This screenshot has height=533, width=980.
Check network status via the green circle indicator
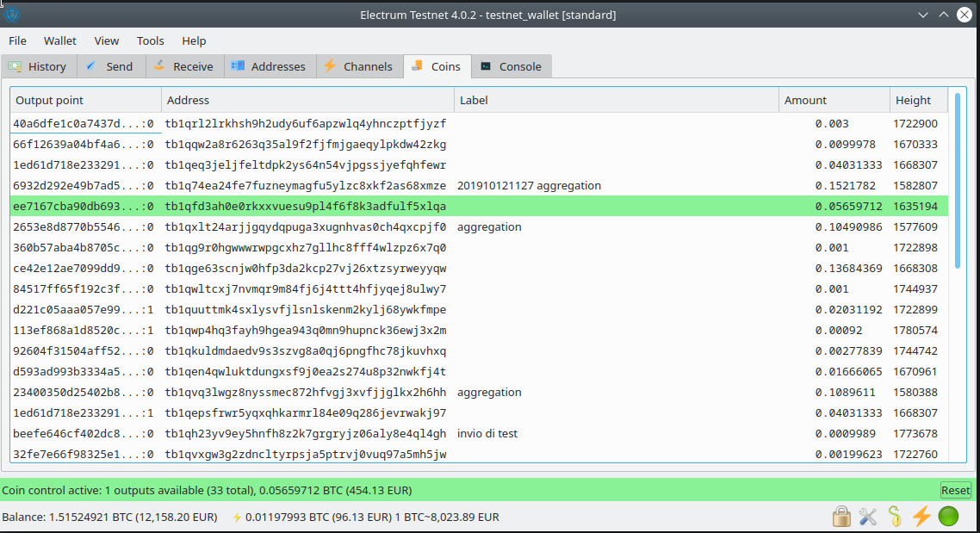947,517
